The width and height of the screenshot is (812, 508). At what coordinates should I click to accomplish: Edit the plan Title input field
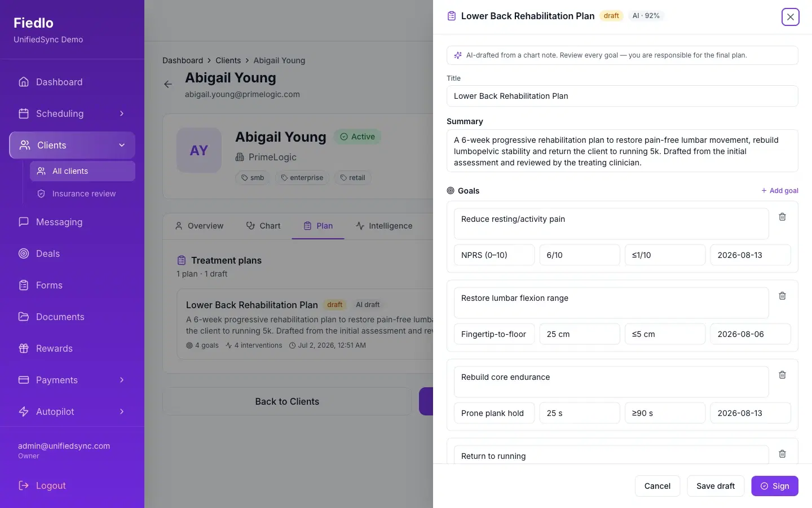pos(622,96)
